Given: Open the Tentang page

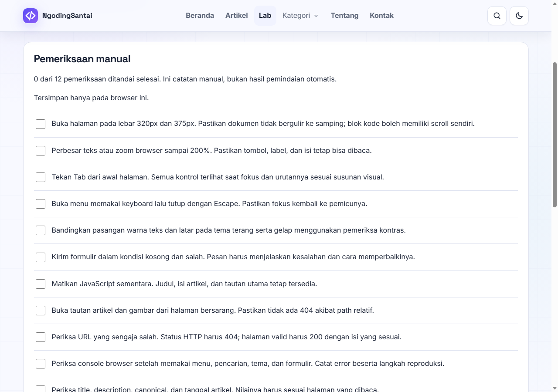Looking at the screenshot, I should pyautogui.click(x=344, y=16).
